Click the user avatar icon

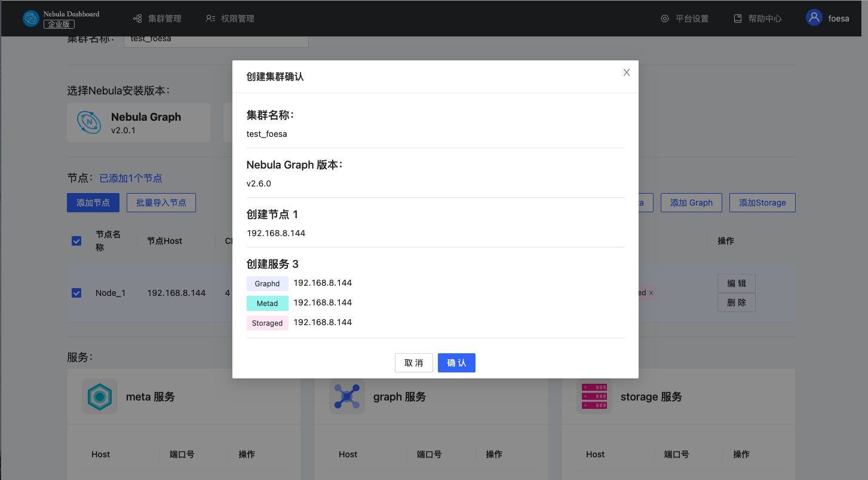(814, 18)
